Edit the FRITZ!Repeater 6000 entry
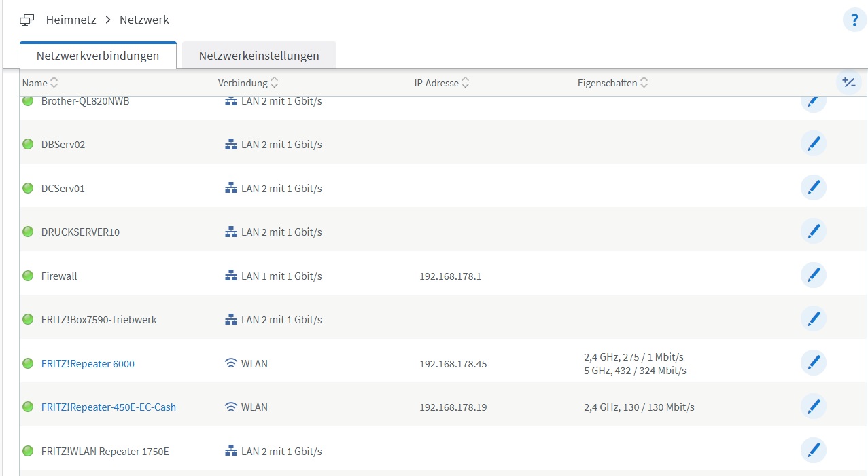 coord(813,363)
